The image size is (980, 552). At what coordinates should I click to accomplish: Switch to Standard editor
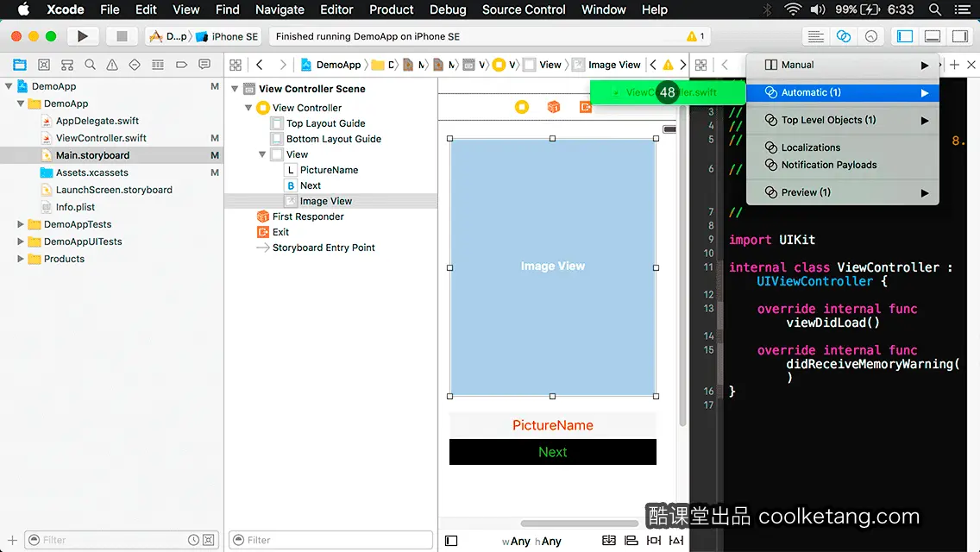pyautogui.click(x=815, y=36)
